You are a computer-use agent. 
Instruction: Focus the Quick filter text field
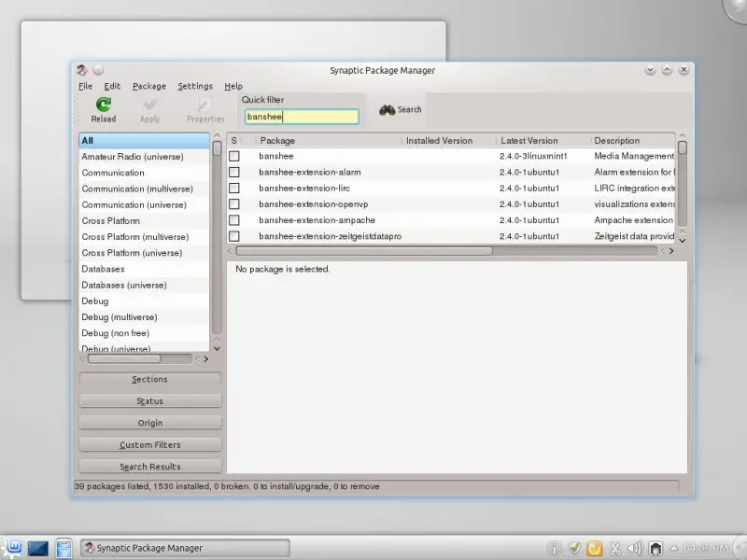[302, 117]
